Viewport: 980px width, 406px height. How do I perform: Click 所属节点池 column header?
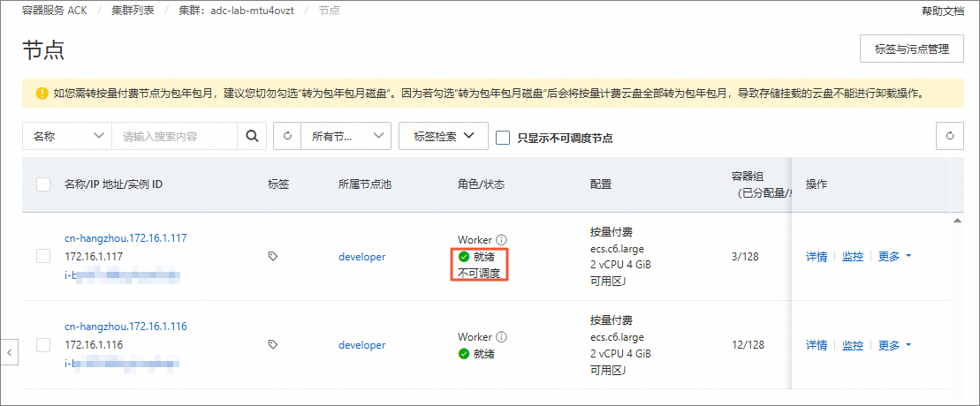point(364,184)
